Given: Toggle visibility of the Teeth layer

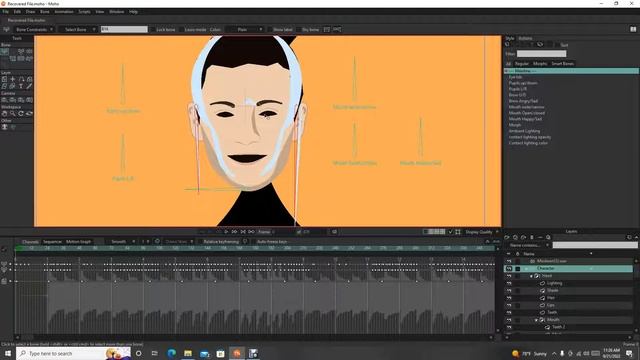Looking at the screenshot, I should pos(509,313).
